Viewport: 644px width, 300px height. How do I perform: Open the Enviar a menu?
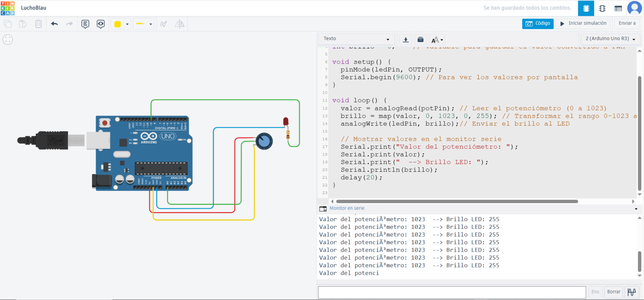[x=627, y=23]
